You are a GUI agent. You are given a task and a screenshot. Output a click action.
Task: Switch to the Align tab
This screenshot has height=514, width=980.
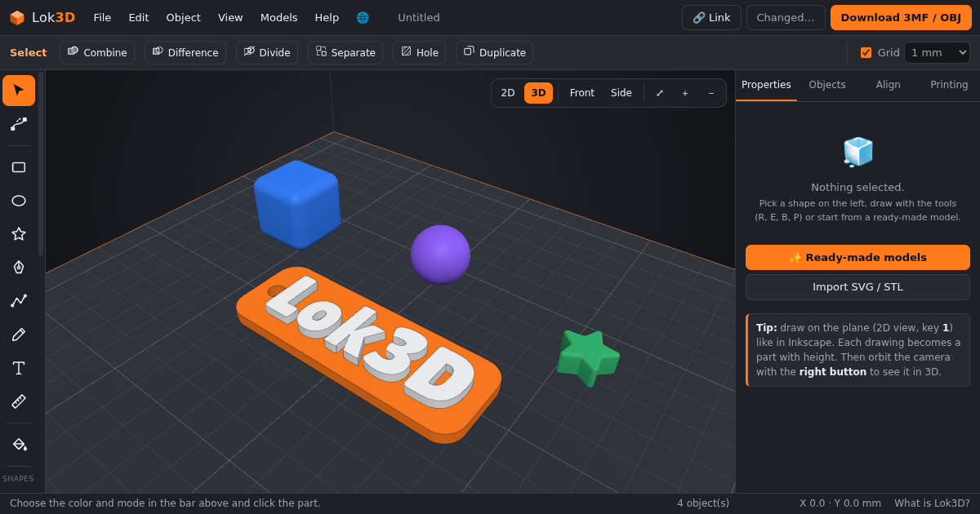pos(888,85)
